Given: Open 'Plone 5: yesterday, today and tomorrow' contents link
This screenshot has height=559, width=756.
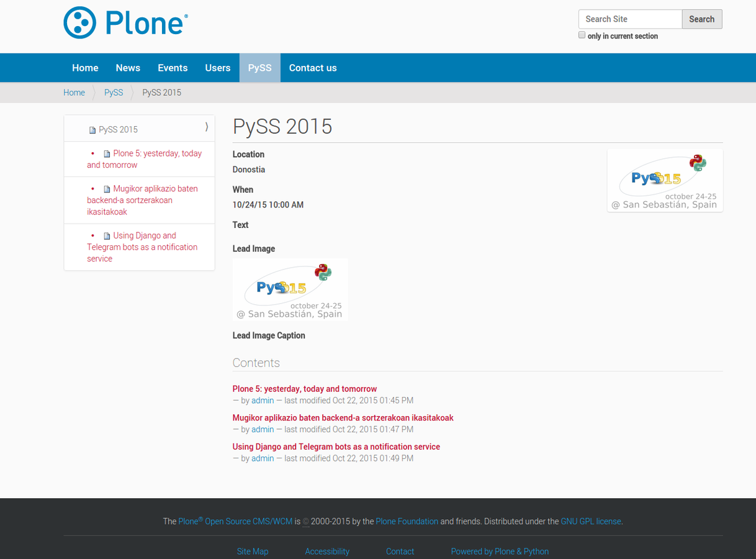Looking at the screenshot, I should tap(305, 389).
